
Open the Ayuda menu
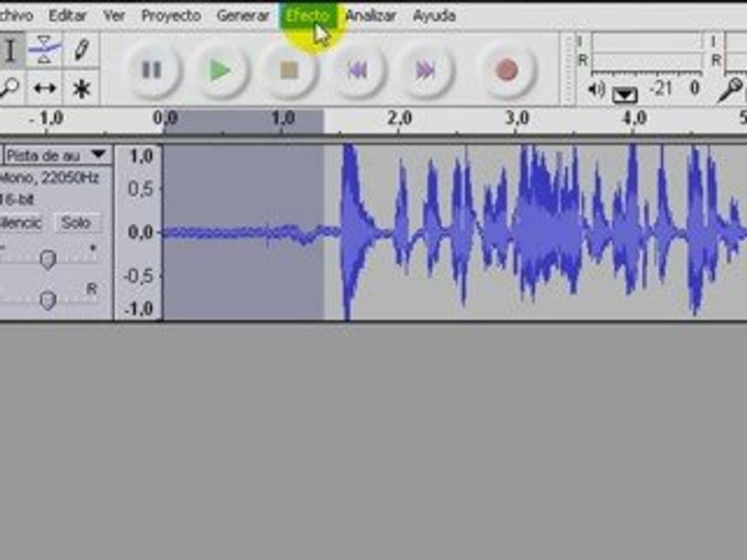point(434,16)
